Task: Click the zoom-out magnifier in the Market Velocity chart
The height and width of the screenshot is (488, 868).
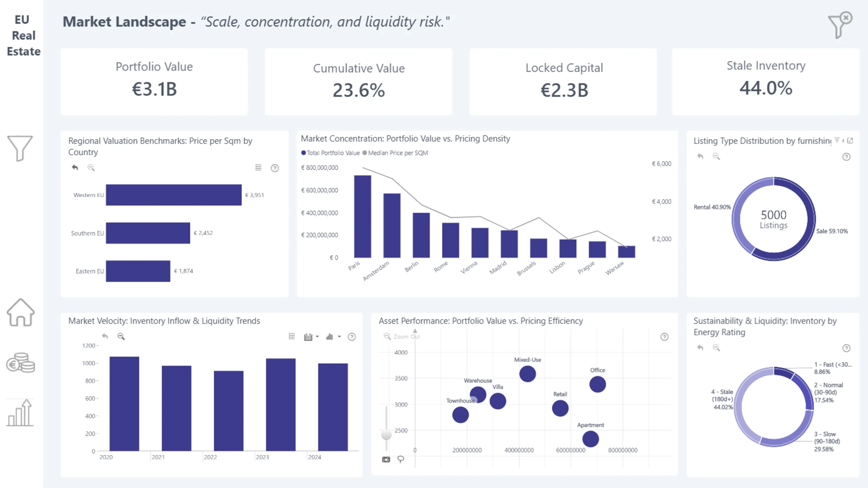Action: coord(121,336)
